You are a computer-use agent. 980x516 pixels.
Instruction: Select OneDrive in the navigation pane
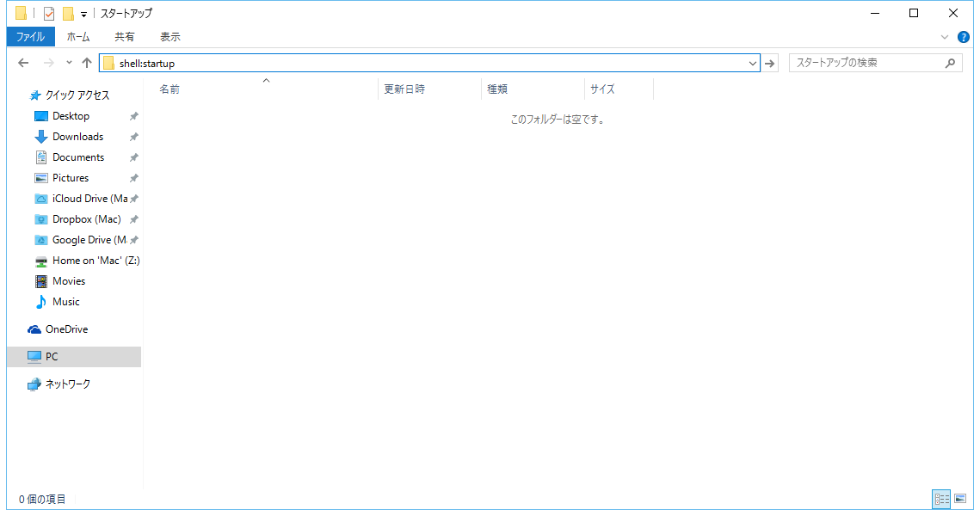[66, 329]
